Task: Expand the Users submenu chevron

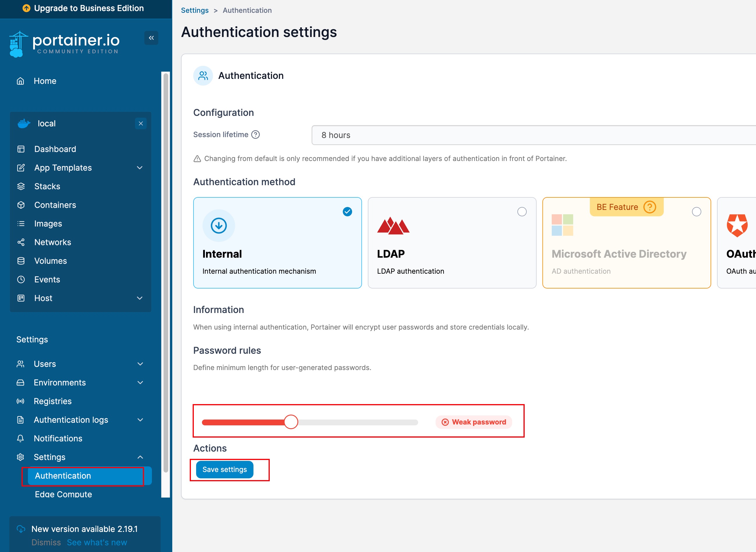Action: (140, 364)
